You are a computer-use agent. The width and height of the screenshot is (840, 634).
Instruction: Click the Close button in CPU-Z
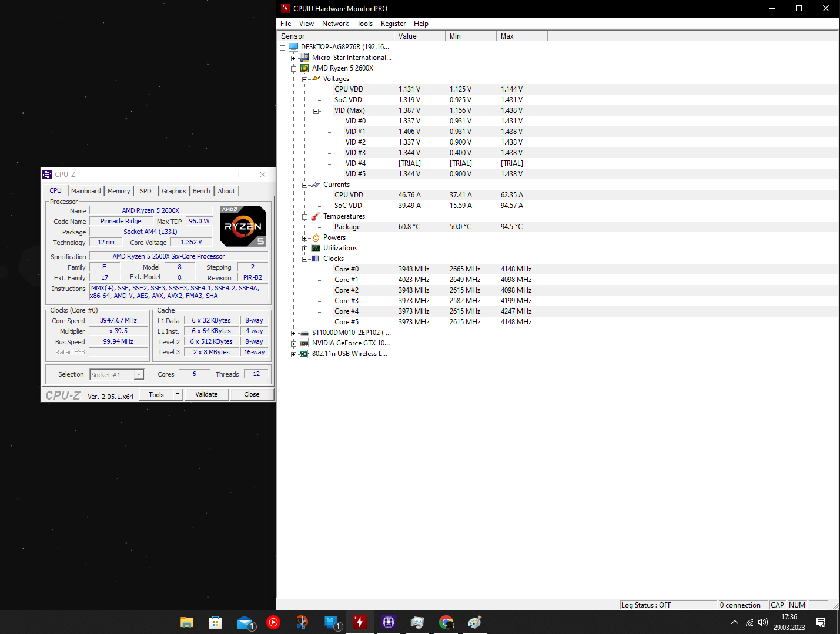tap(252, 394)
